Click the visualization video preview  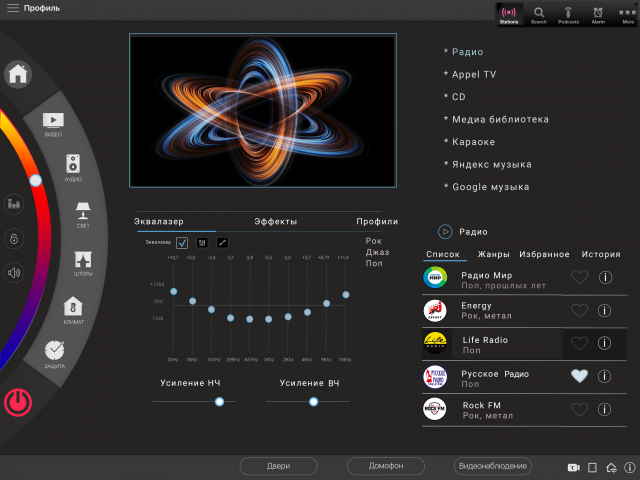(x=263, y=110)
